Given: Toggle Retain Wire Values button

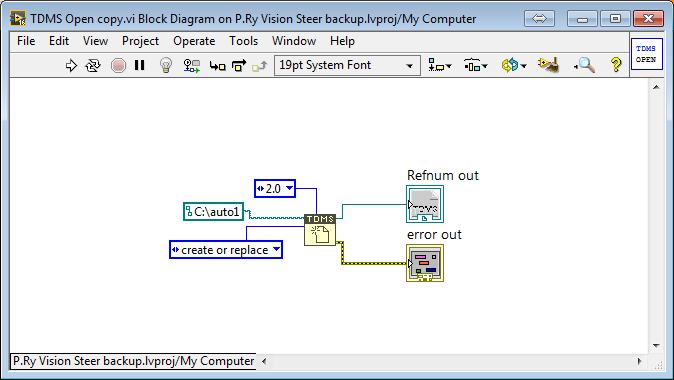Looking at the screenshot, I should click(192, 65).
